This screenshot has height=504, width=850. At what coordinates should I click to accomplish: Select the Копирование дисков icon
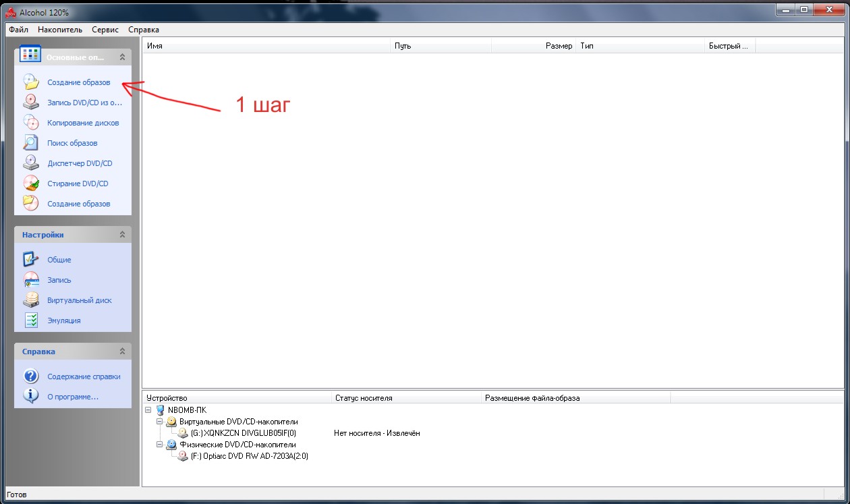tap(31, 123)
